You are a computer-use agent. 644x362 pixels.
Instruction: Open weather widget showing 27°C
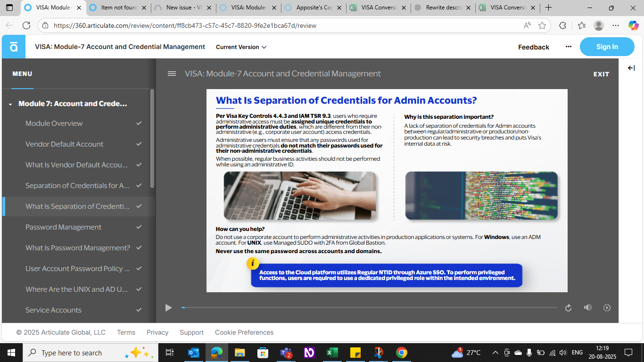click(466, 353)
